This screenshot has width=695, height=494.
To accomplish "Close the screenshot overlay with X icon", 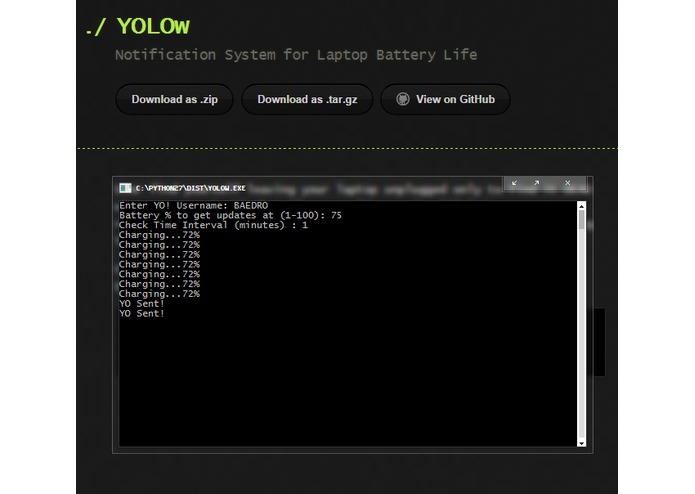I will pyautogui.click(x=568, y=183).
